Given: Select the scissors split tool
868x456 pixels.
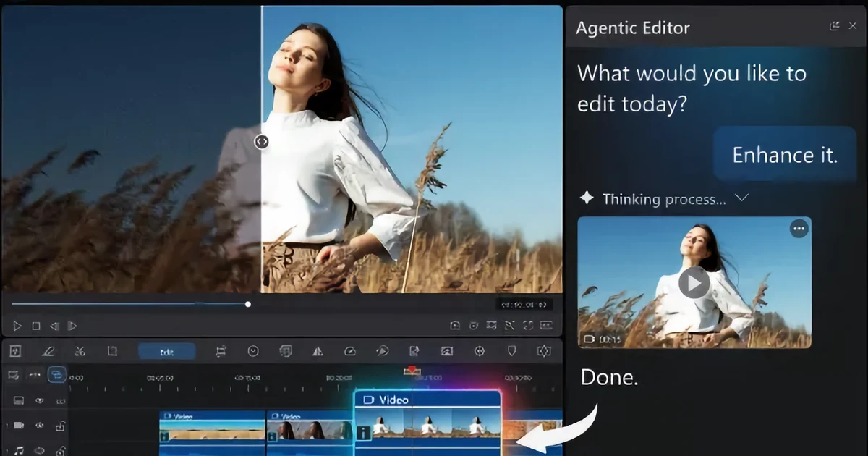Looking at the screenshot, I should click(80, 352).
